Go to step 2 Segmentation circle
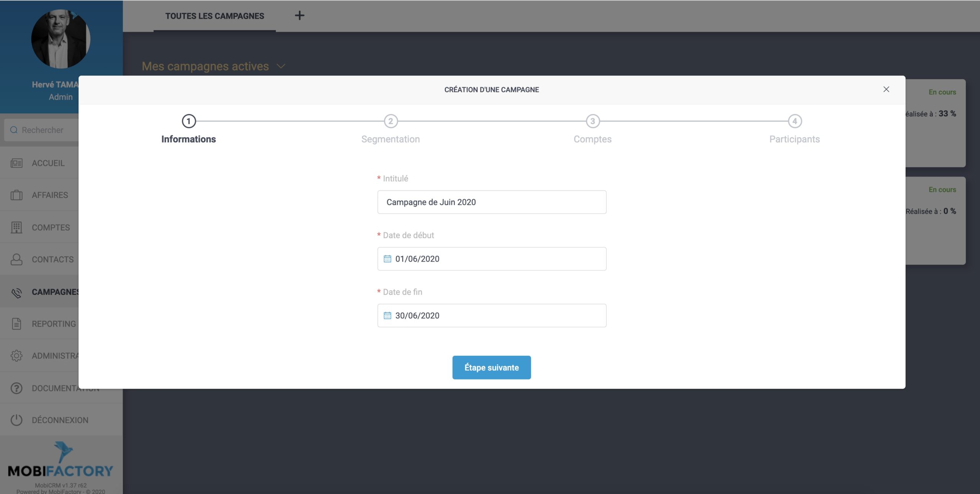 coord(390,121)
